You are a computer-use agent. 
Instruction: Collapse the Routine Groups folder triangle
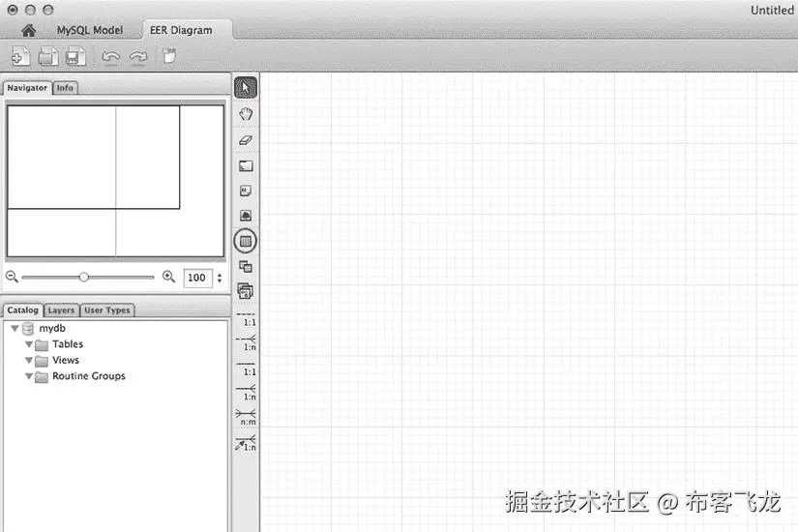29,376
